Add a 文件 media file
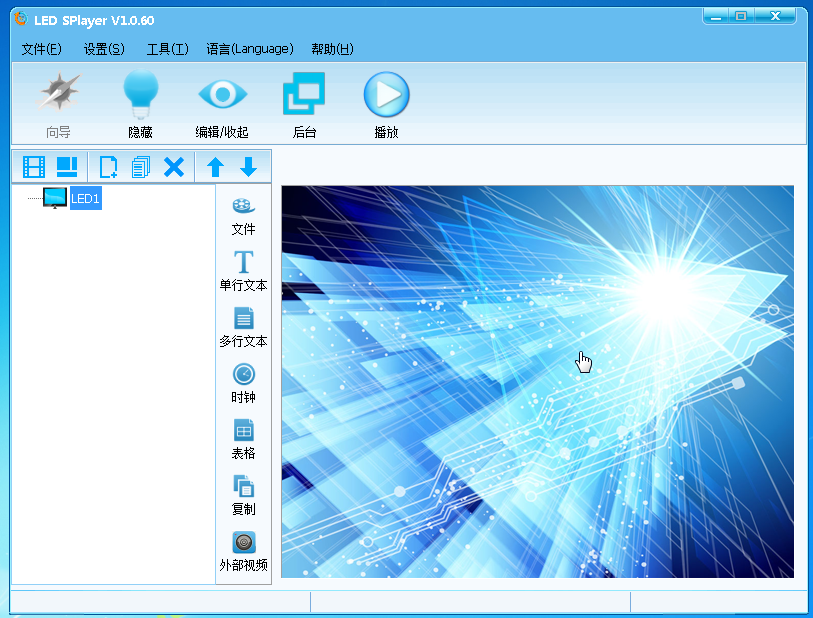The height and width of the screenshot is (618, 813). [x=243, y=216]
